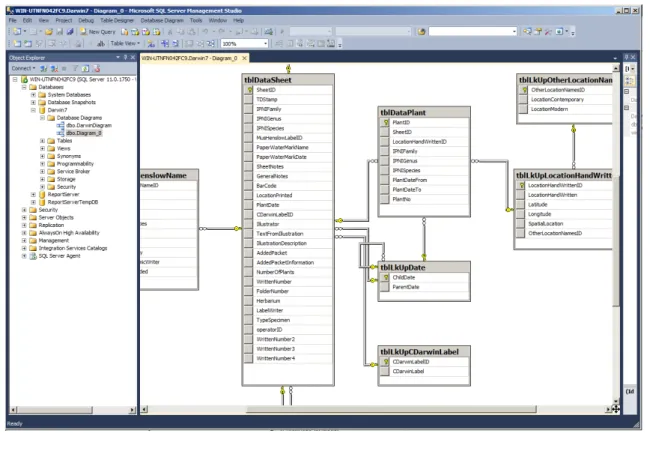Select the Programmability folder
Screen dimensions: 650x451
(x=75, y=164)
